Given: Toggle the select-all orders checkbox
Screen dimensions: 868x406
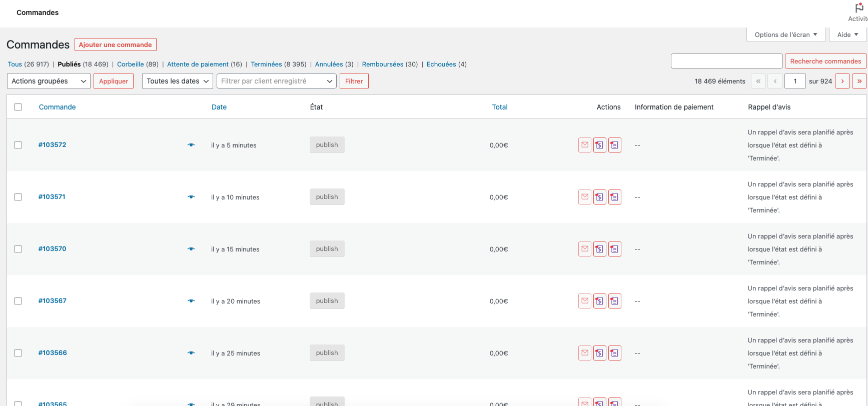Looking at the screenshot, I should click(18, 107).
